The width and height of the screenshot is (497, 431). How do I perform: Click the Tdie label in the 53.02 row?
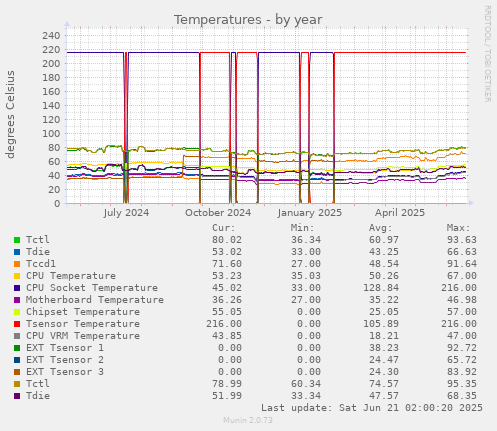pyautogui.click(x=38, y=252)
